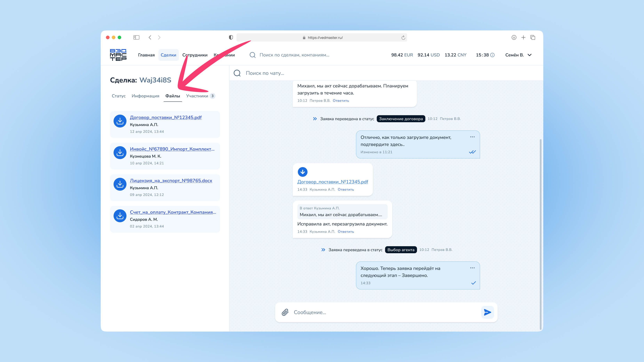Click the info icon next to 15:38
The width and height of the screenshot is (644, 362).
point(492,55)
